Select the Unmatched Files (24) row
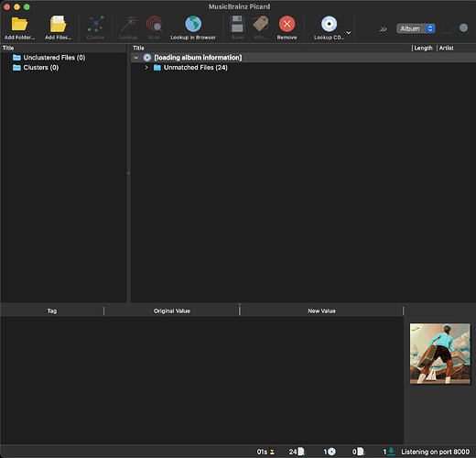Screen dimensions: 476x458 coord(196,68)
